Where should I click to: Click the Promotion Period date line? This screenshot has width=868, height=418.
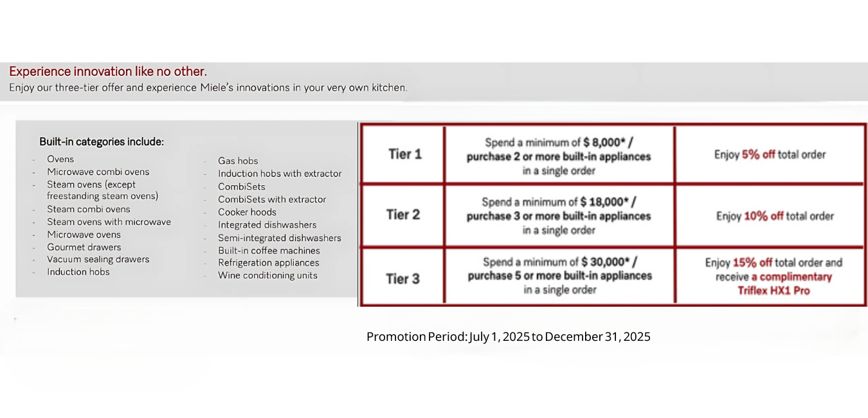click(508, 336)
